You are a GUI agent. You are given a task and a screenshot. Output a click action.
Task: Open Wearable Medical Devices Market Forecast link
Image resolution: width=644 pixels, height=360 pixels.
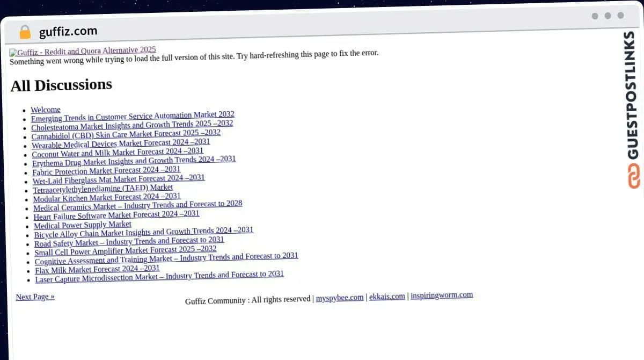(x=121, y=143)
